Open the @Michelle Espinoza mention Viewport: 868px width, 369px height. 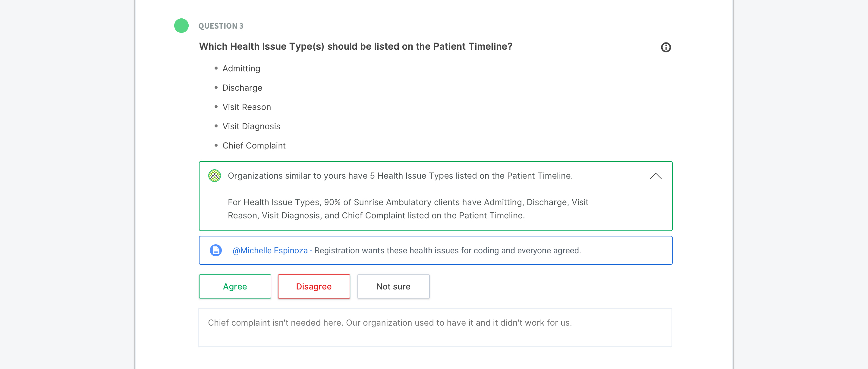tap(270, 251)
